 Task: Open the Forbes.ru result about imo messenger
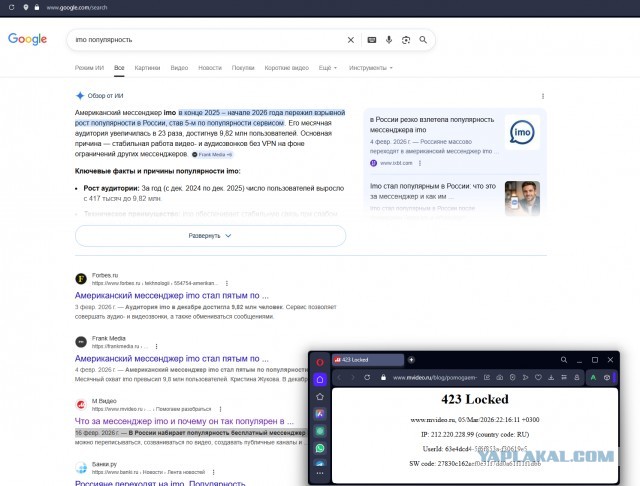[x=171, y=296]
